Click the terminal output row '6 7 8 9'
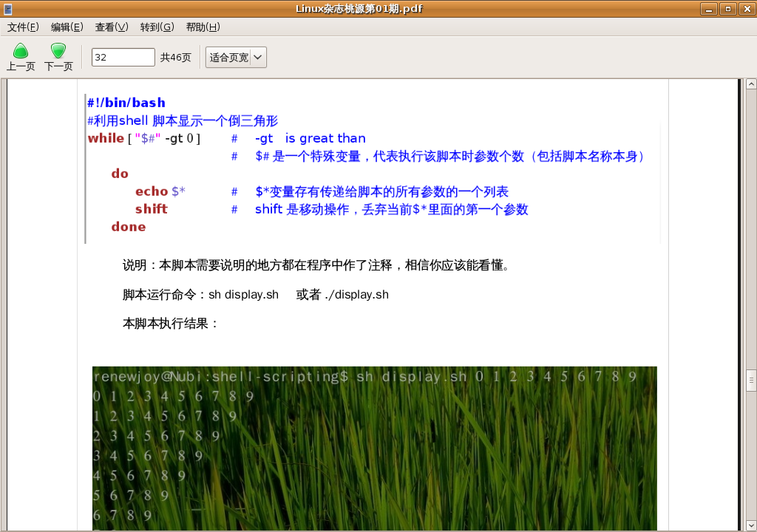757x532 pixels. pos(123,515)
